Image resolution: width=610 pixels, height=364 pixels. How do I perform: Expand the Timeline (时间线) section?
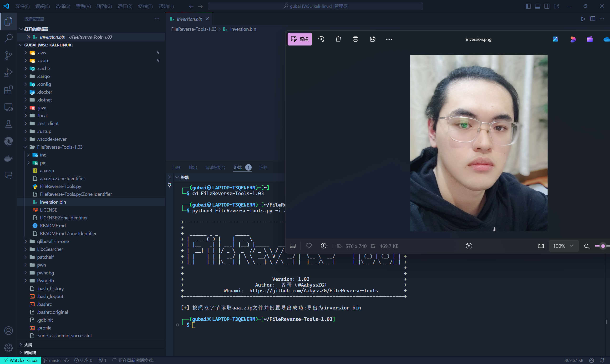point(21,353)
